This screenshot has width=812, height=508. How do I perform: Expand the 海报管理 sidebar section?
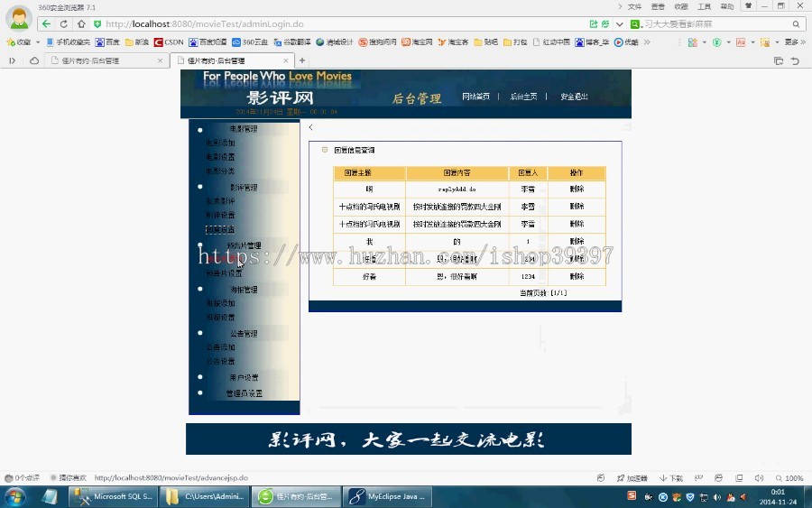244,290
